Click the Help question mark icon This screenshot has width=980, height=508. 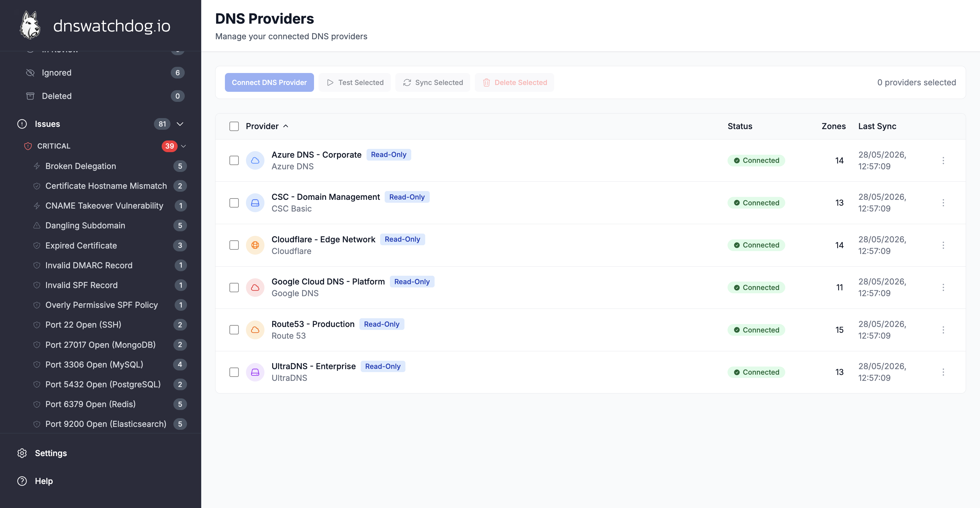coord(22,481)
